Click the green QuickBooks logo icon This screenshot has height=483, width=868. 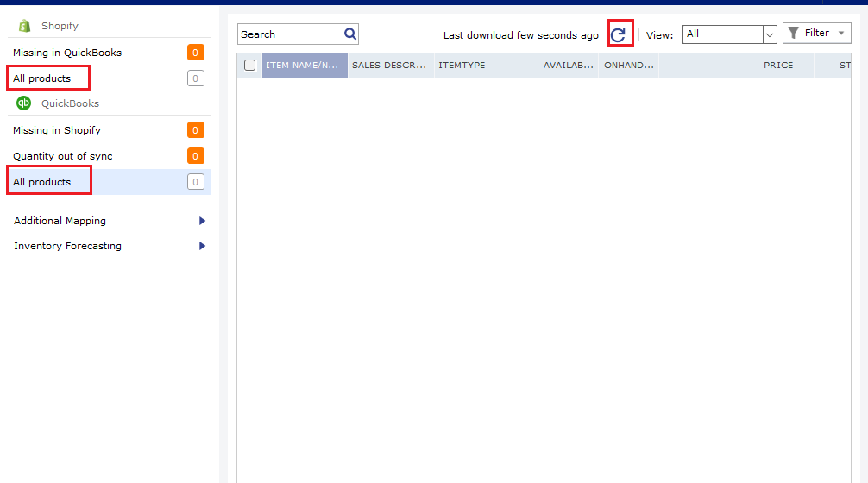(24, 103)
